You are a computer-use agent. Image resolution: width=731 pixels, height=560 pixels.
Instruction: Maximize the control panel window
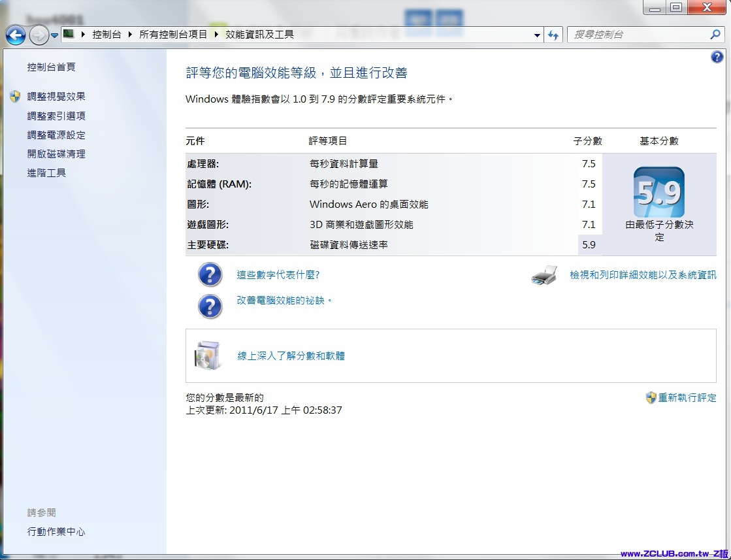[x=677, y=8]
